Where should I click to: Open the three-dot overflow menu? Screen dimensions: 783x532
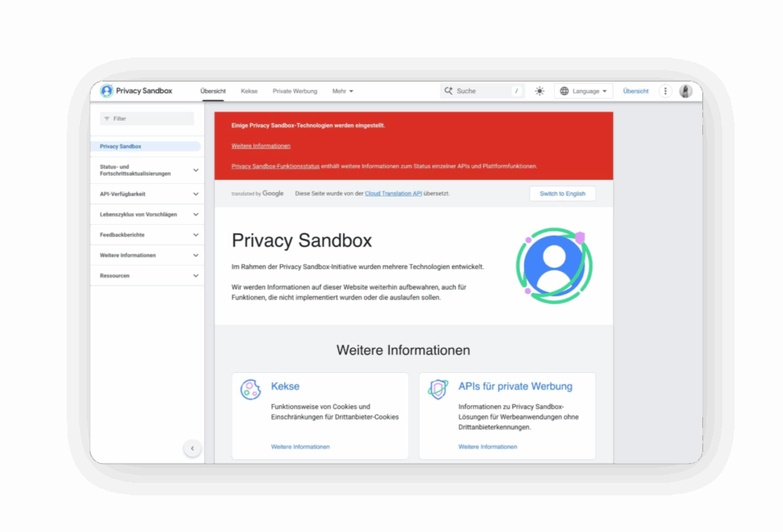[665, 90]
